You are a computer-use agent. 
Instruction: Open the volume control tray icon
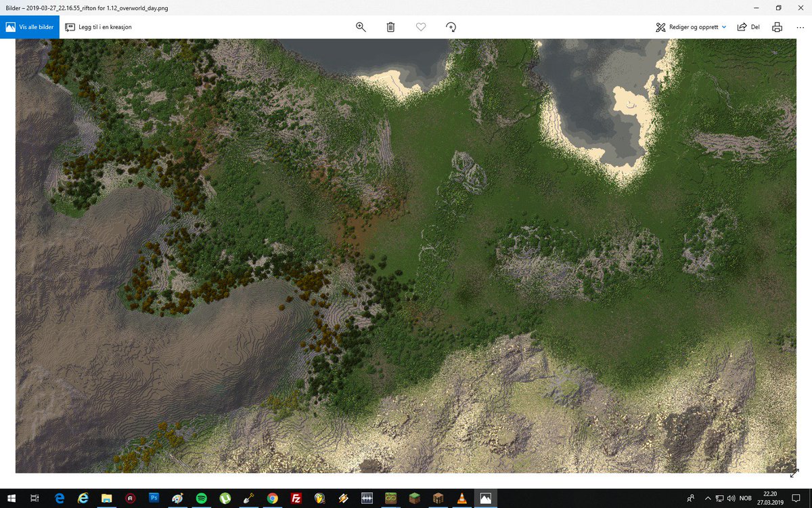click(x=731, y=498)
